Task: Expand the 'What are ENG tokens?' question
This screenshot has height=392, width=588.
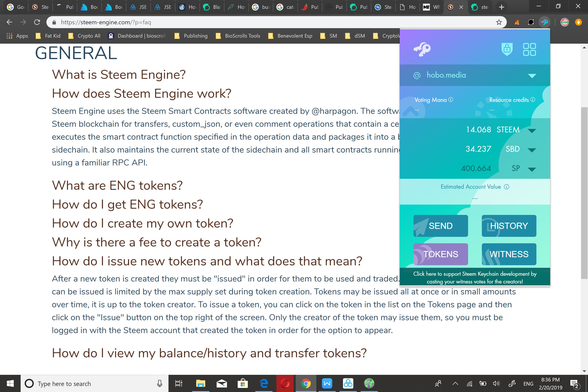Action: coord(117,185)
